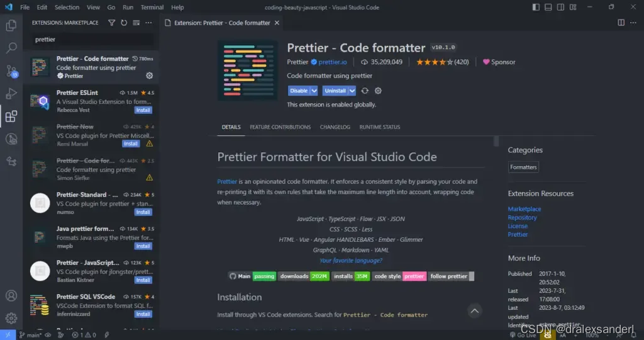Toggle the secondary side bar visibility
Screen dimensions: 644x340
click(x=560, y=7)
